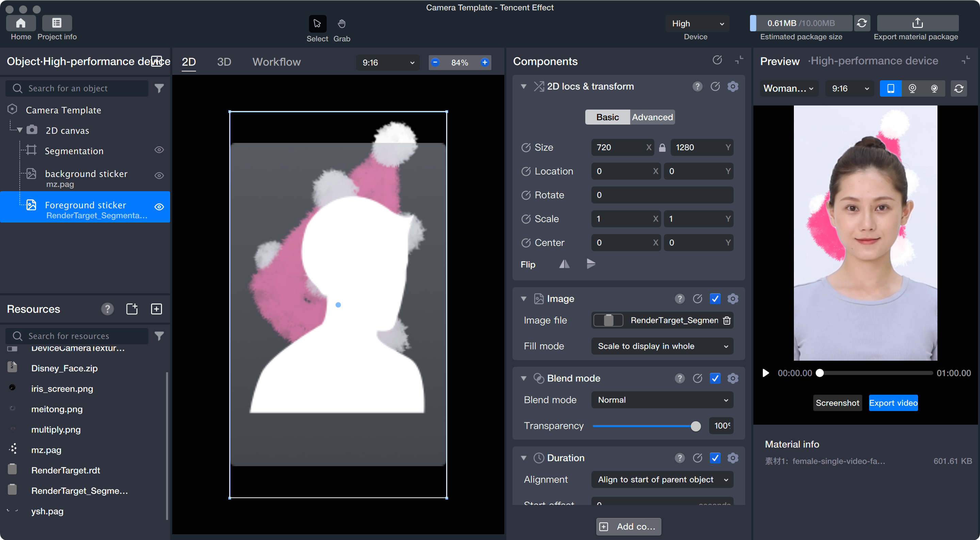980x540 pixels.
Task: Open the Fill mode dropdown
Action: (662, 346)
